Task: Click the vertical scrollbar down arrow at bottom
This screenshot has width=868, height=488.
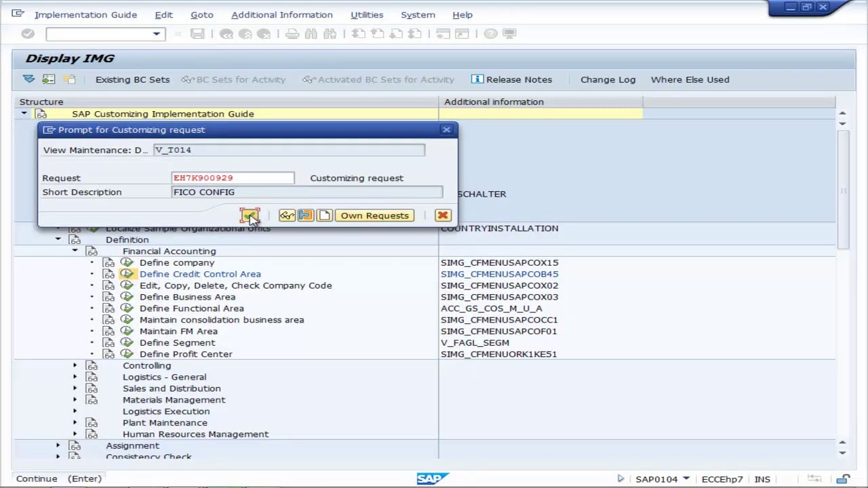Action: point(842,453)
